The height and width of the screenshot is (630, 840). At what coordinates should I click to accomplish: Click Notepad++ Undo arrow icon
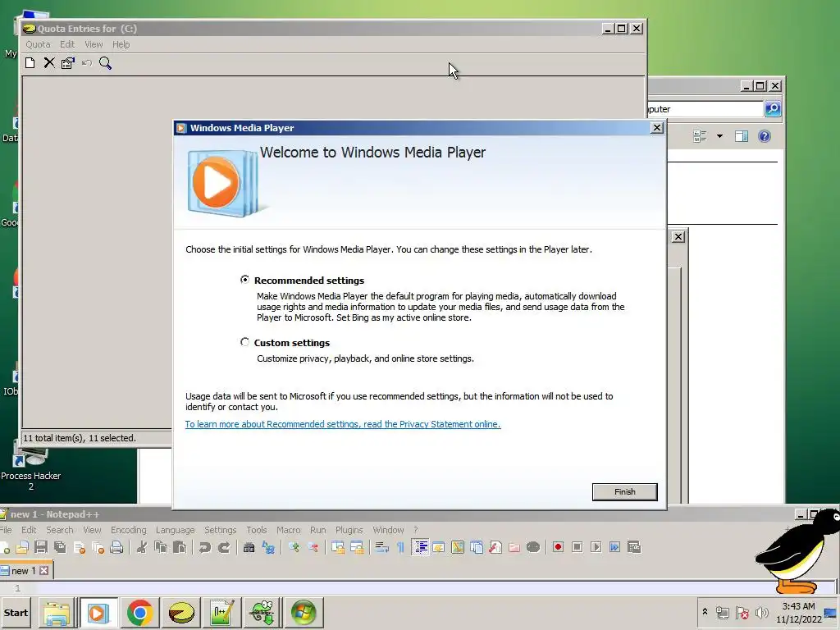(x=204, y=547)
